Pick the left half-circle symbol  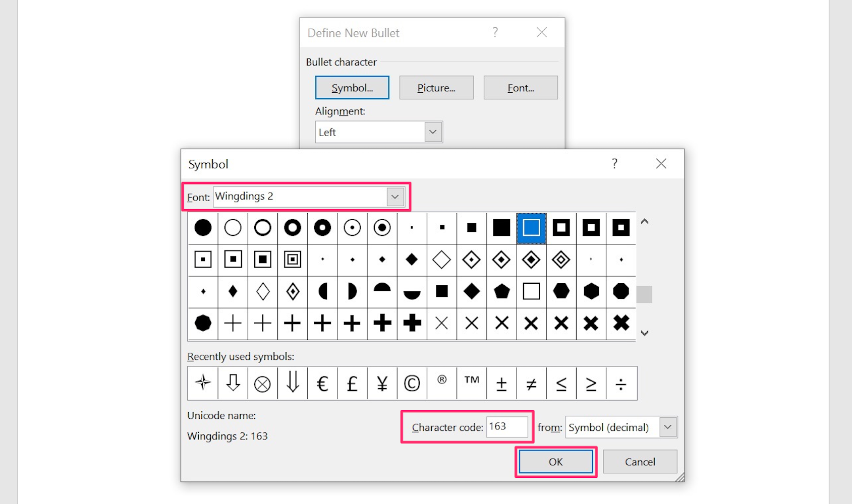tap(322, 291)
